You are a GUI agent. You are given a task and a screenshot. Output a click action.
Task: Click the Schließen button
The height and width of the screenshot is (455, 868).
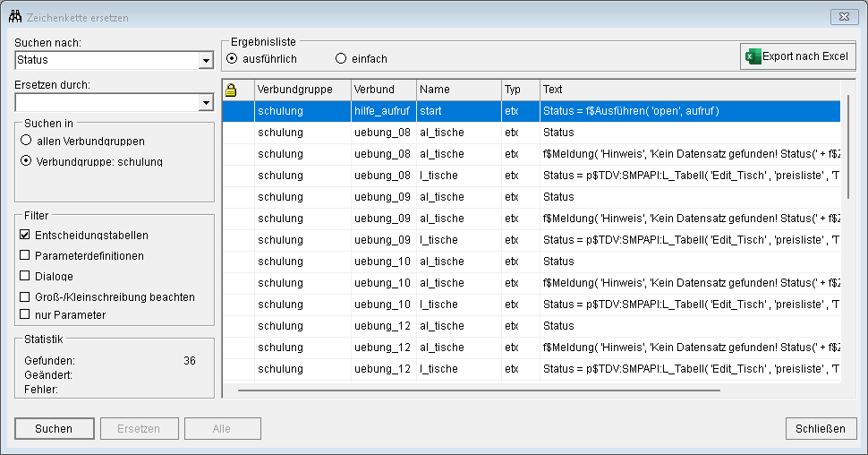tap(820, 428)
